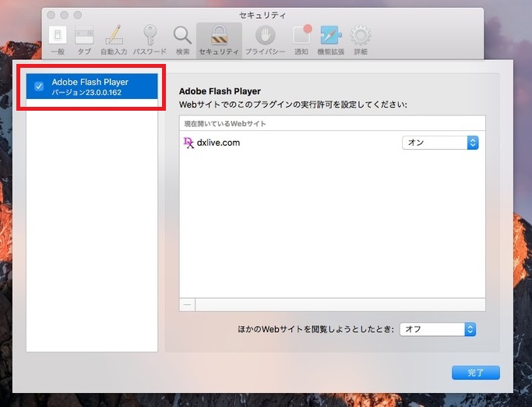Click the 現在開いているWebサイト header
Viewport: 532px width, 407px height.
pos(225,124)
